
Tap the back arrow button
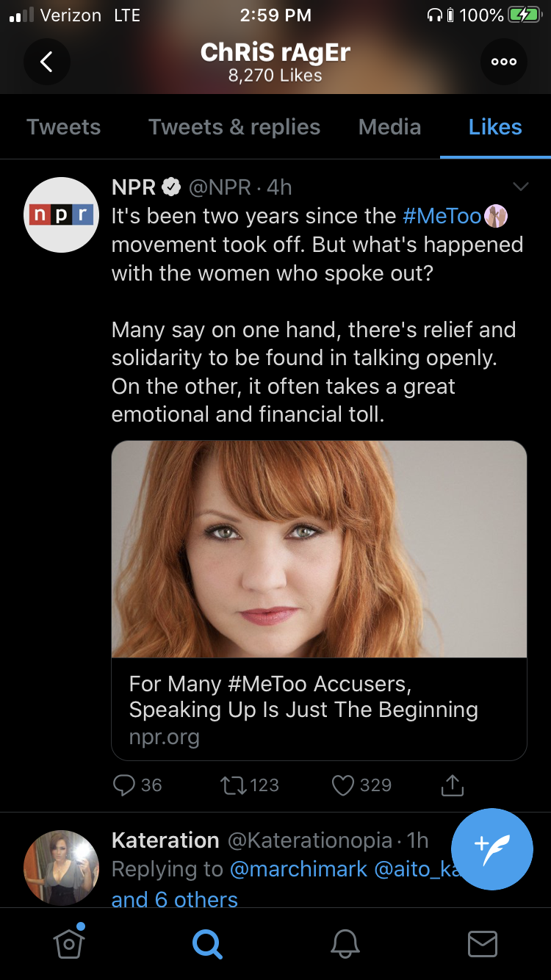[x=46, y=62]
